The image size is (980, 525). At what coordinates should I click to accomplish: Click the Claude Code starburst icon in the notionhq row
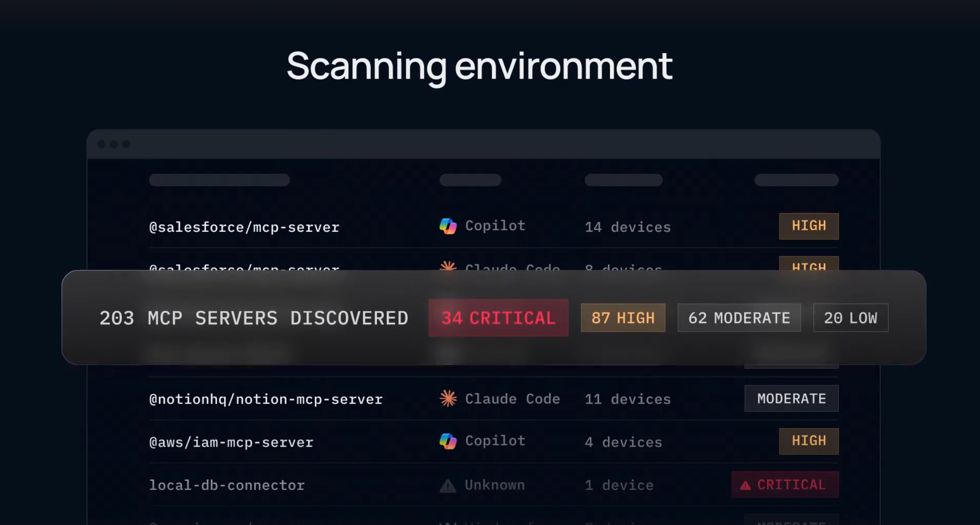point(448,398)
